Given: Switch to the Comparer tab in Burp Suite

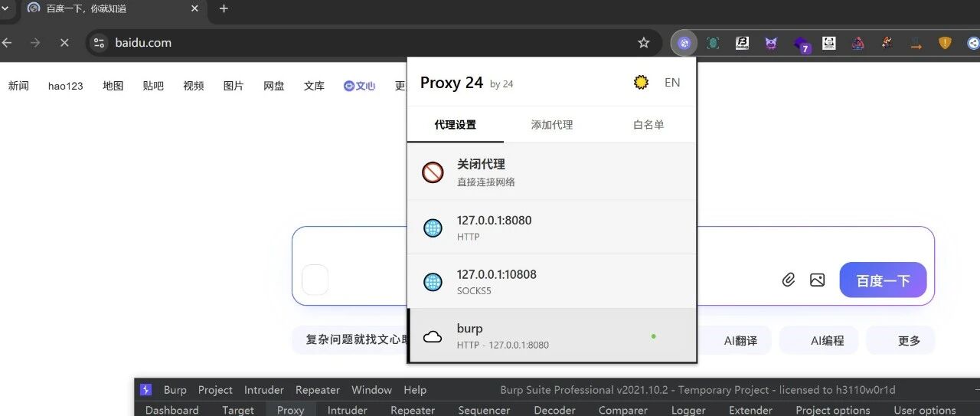Looking at the screenshot, I should click(x=623, y=410).
